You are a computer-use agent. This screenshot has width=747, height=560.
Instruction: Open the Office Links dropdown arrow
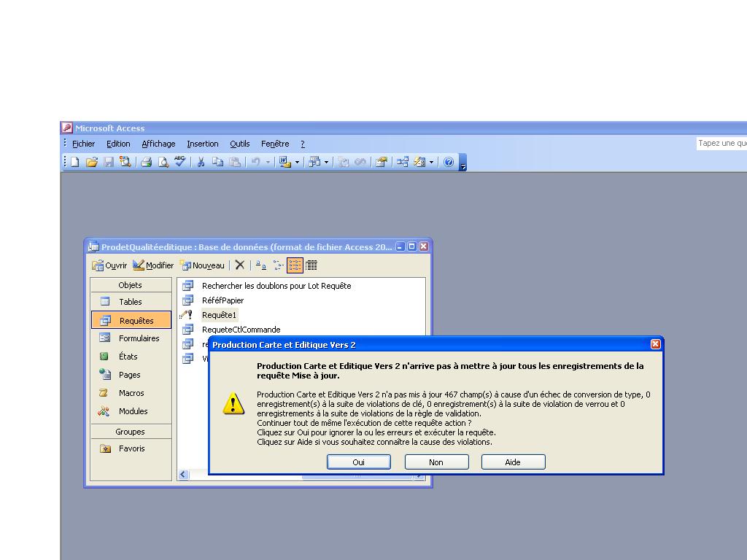298,162
